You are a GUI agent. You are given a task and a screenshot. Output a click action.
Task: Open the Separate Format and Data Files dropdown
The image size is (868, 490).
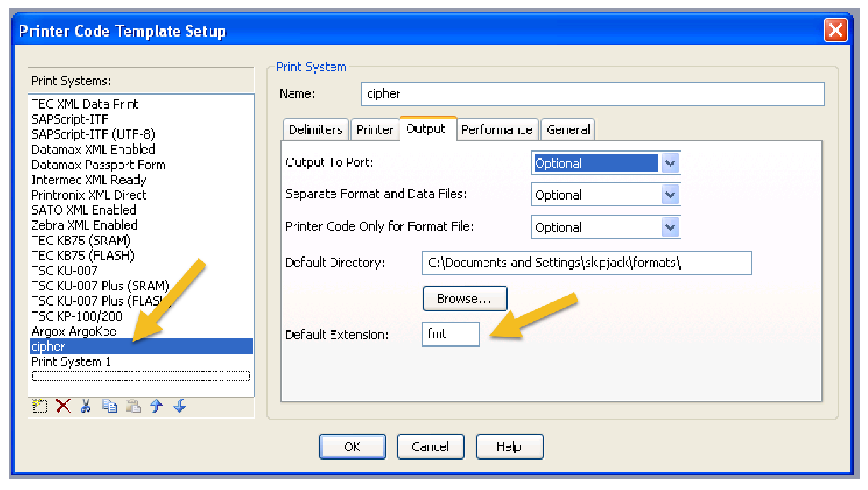point(672,194)
